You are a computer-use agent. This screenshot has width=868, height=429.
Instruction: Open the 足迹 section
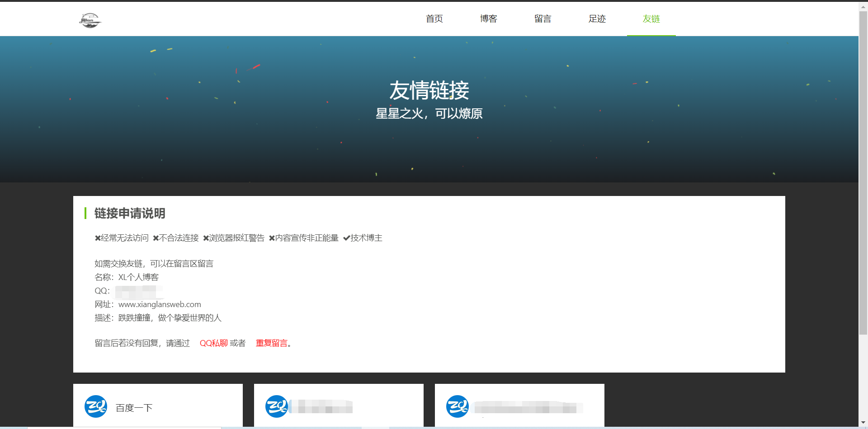coord(597,19)
